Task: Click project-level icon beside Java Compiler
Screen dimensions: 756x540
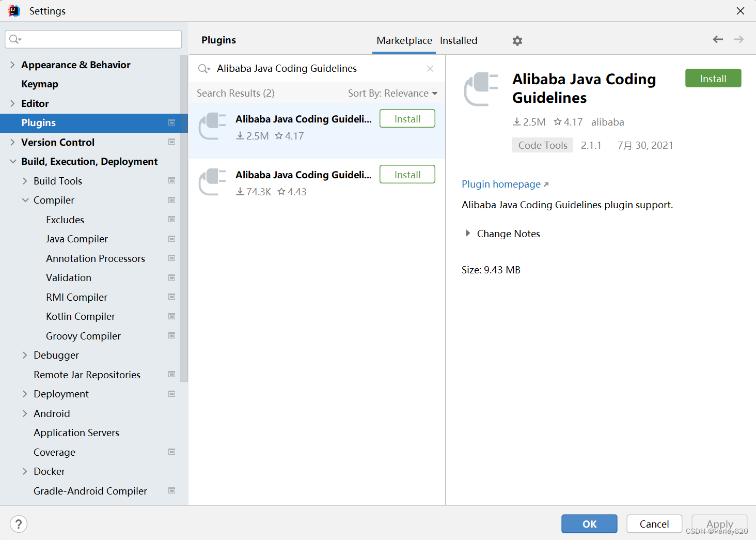Action: tap(172, 239)
